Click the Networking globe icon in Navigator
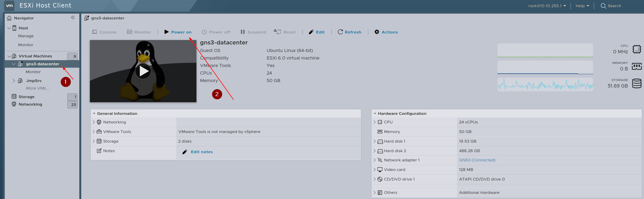 (x=14, y=104)
